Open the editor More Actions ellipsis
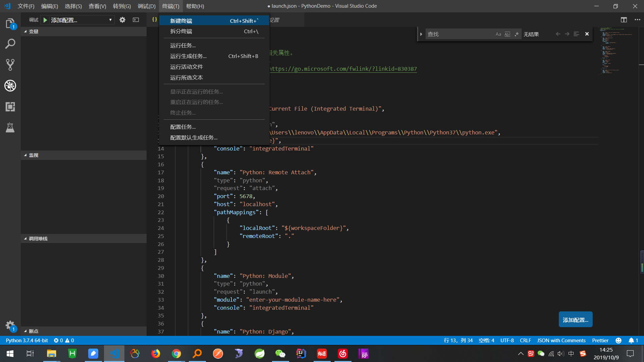This screenshot has width=644, height=362. (x=637, y=20)
